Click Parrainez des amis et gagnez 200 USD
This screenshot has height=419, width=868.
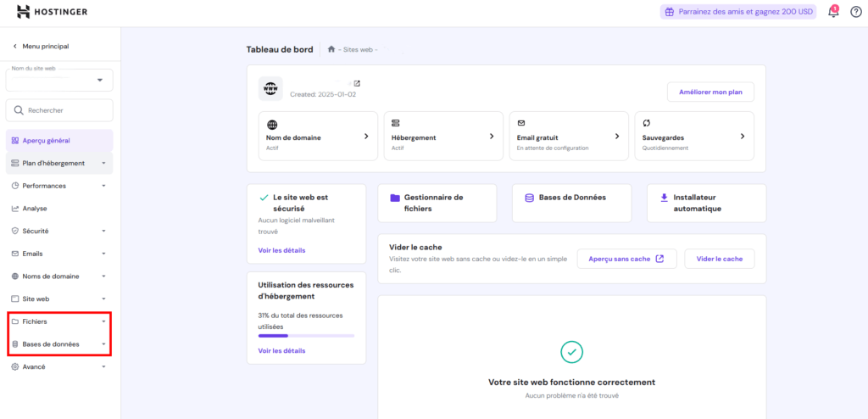738,12
